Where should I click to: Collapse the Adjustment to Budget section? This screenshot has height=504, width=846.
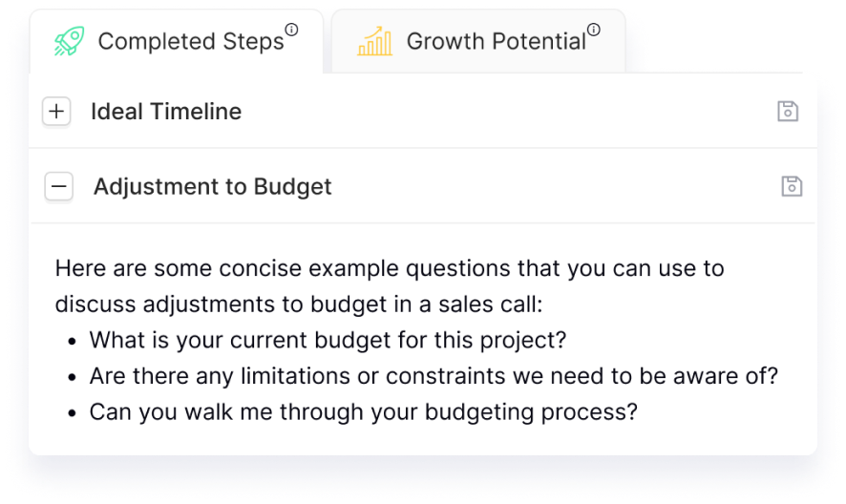(59, 186)
